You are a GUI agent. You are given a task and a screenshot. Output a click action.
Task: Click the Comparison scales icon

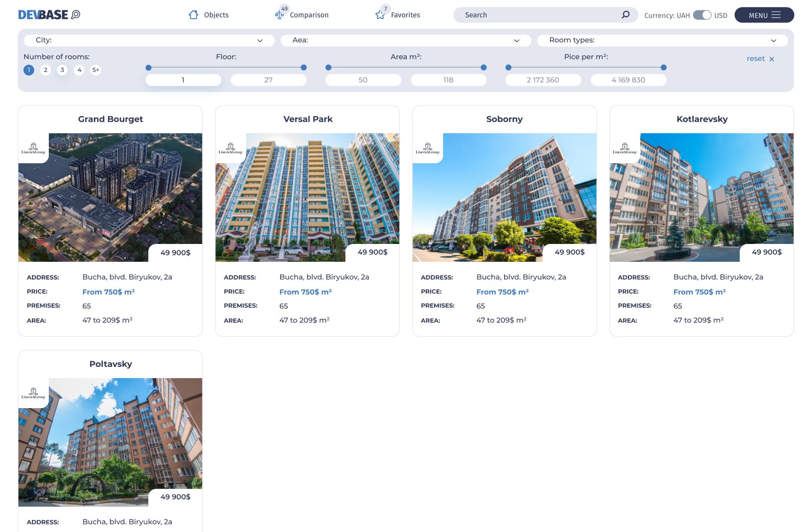click(x=279, y=15)
